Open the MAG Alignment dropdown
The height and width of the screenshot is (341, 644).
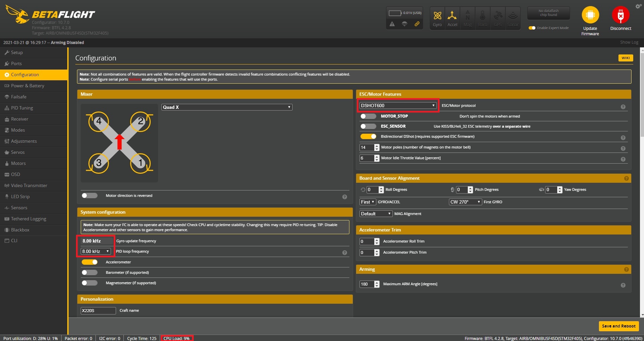click(376, 214)
